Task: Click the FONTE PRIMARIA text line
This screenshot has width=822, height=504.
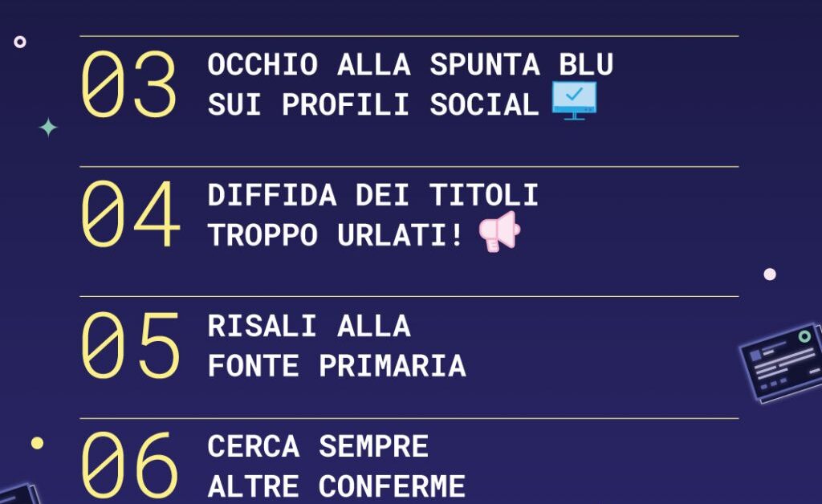Action: click(337, 366)
